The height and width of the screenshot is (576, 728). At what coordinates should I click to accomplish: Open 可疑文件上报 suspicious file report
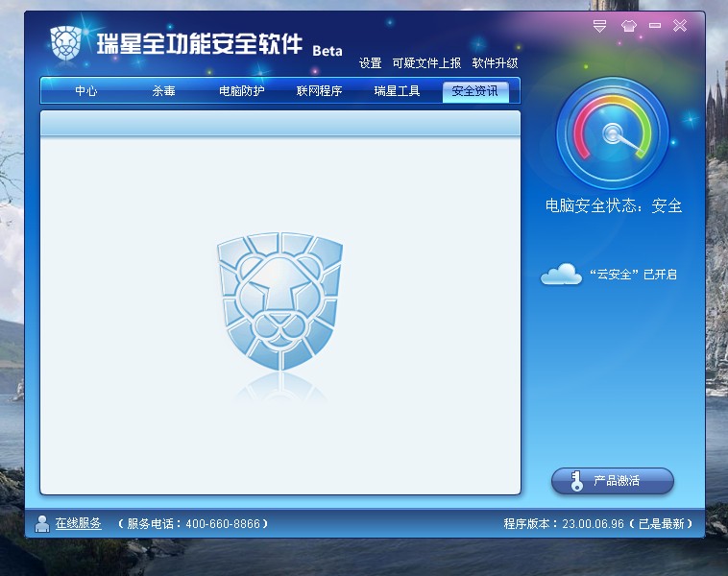click(426, 63)
